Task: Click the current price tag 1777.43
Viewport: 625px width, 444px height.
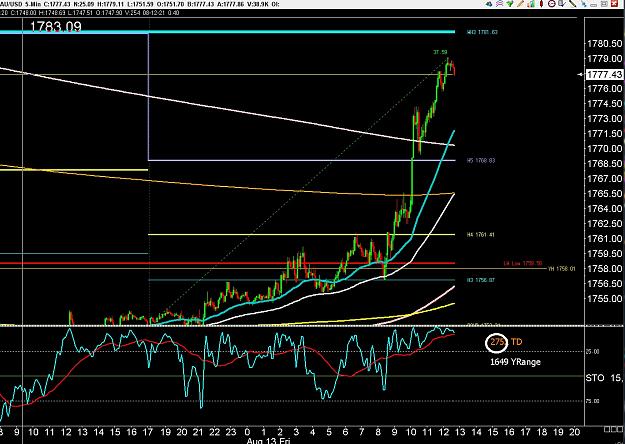Action: click(x=604, y=75)
